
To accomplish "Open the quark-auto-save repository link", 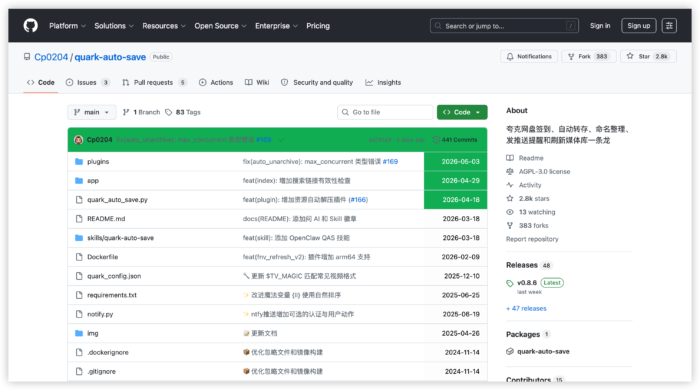I will [110, 57].
